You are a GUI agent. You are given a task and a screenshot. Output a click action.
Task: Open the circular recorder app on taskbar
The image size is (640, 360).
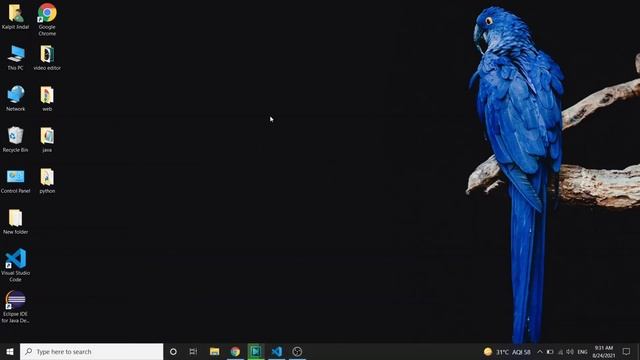point(297,351)
